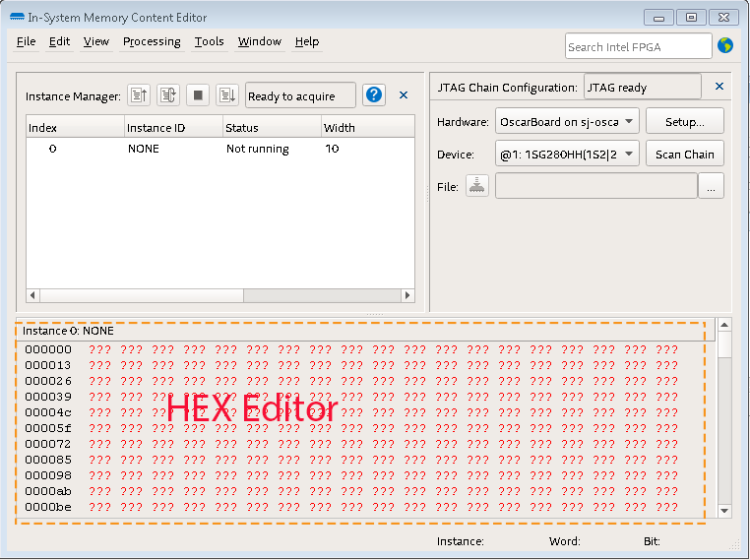Click the Search Intel FPGA field
This screenshot has height=560, width=750.
coord(638,46)
